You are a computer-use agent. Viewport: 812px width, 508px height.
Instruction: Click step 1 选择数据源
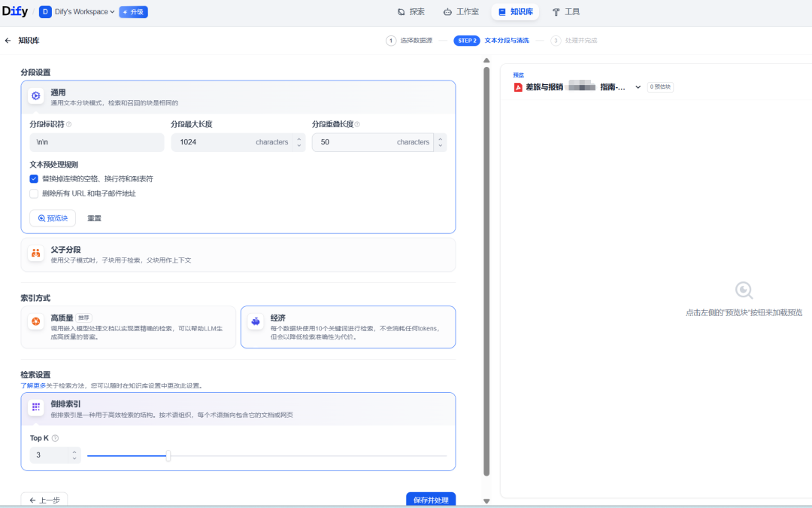tap(409, 41)
